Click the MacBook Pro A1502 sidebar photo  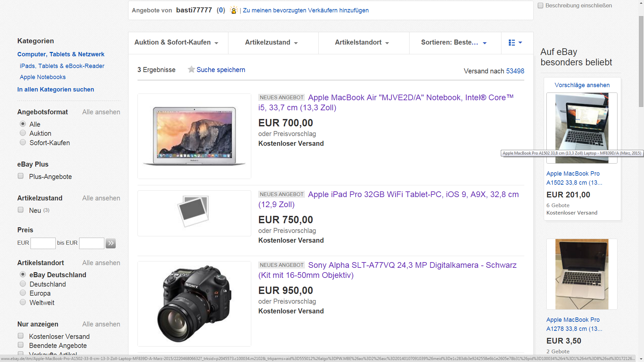click(x=582, y=128)
